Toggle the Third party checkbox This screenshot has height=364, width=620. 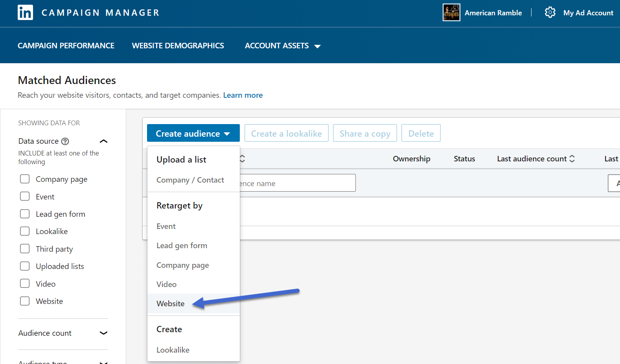[x=25, y=249]
